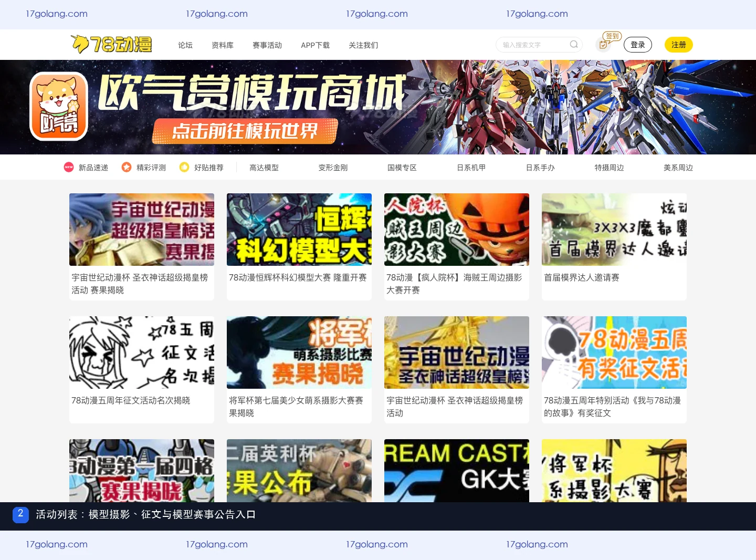Open the 新品速递 link
756x560 pixels.
[93, 168]
